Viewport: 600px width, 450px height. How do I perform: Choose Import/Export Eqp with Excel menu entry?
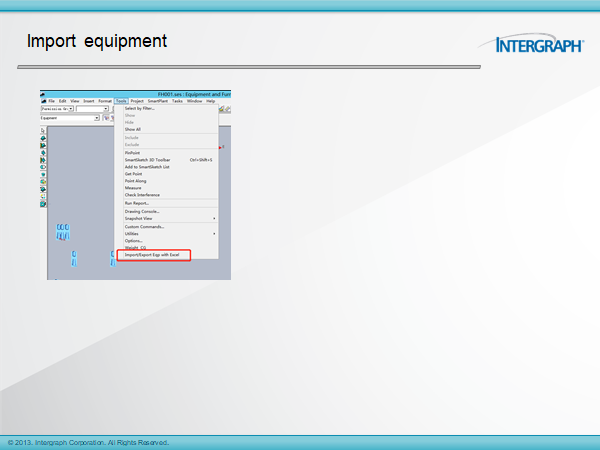[x=167, y=255]
